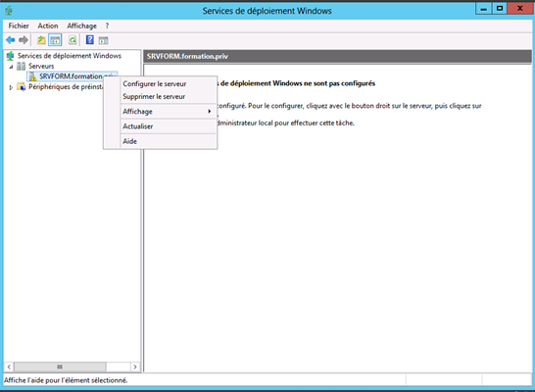Click the SRVFORM.formation.priv header in right pane
The height and width of the screenshot is (392, 535).
pyautogui.click(x=187, y=56)
